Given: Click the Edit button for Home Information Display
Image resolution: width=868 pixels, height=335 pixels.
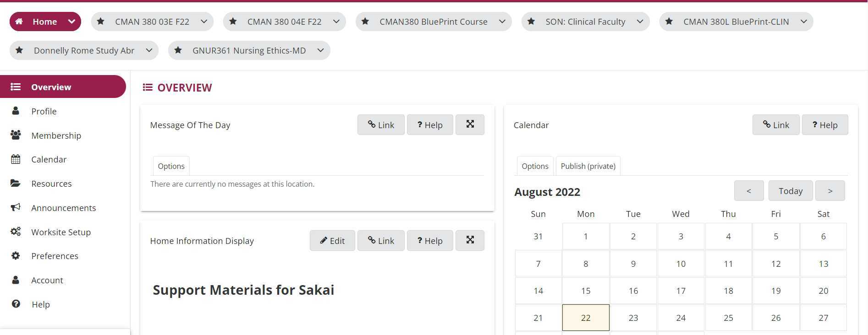Looking at the screenshot, I should pyautogui.click(x=332, y=240).
